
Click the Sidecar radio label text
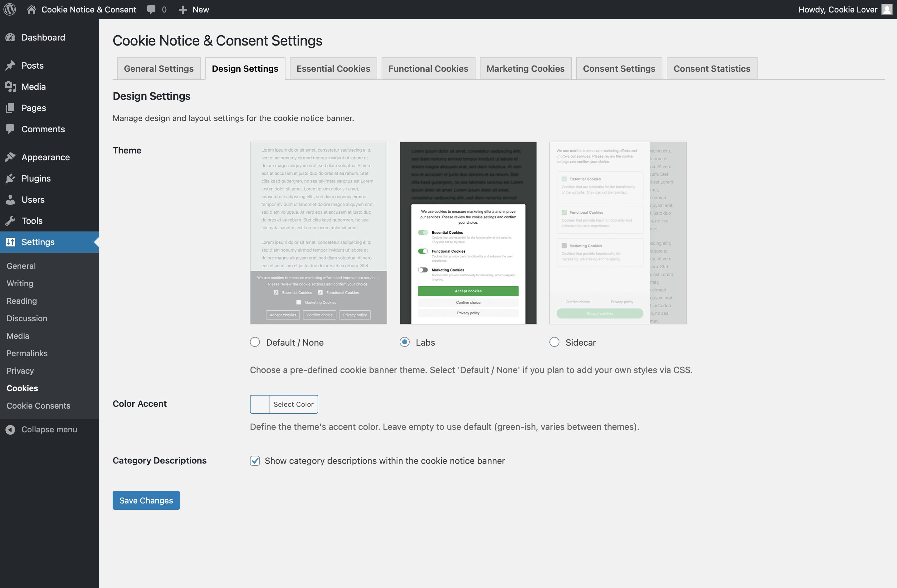point(580,342)
